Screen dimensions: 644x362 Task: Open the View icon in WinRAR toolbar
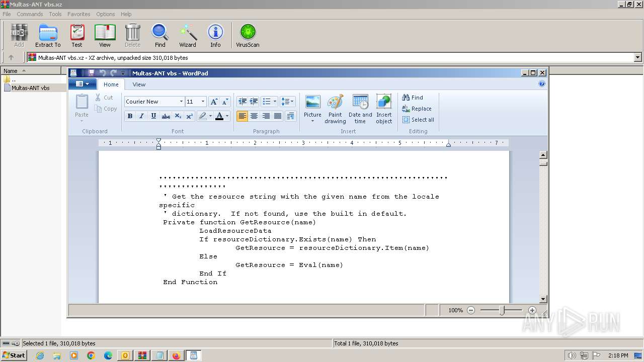coord(105,36)
